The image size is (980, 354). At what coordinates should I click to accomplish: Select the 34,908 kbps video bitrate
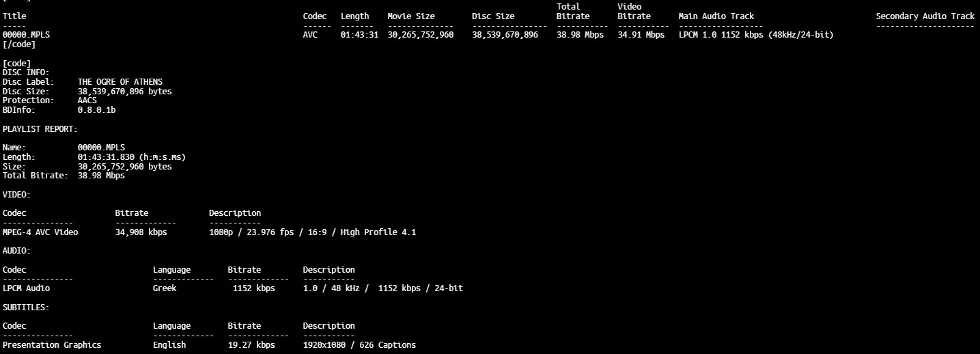point(141,232)
